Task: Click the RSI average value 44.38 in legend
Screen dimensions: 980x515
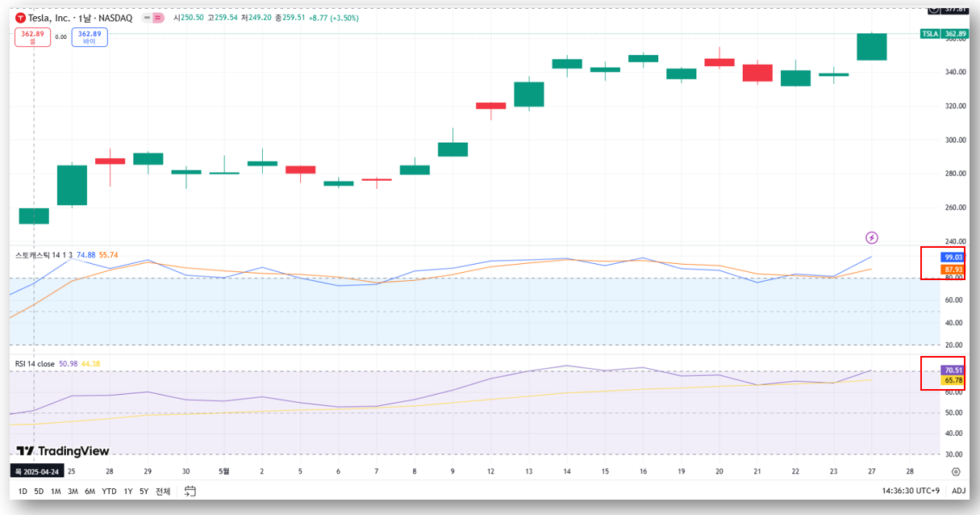Action: pyautogui.click(x=91, y=364)
